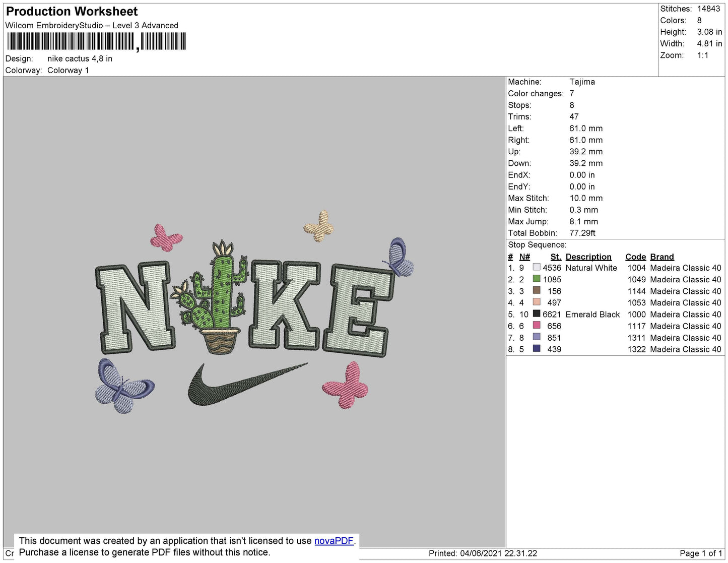This screenshot has width=728, height=563.
Task: Click stitch count 6621 in the stop sequence
Action: click(x=552, y=315)
